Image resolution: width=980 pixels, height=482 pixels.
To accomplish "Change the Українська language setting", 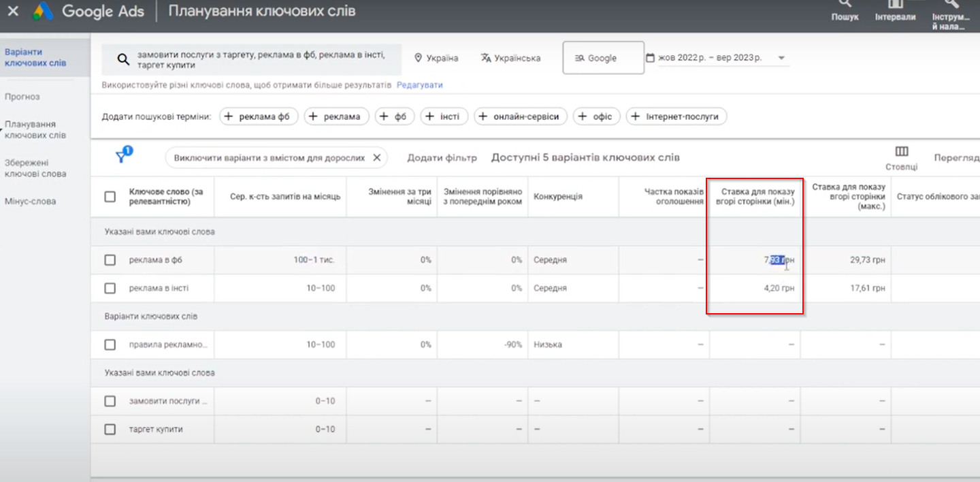I will coord(510,58).
